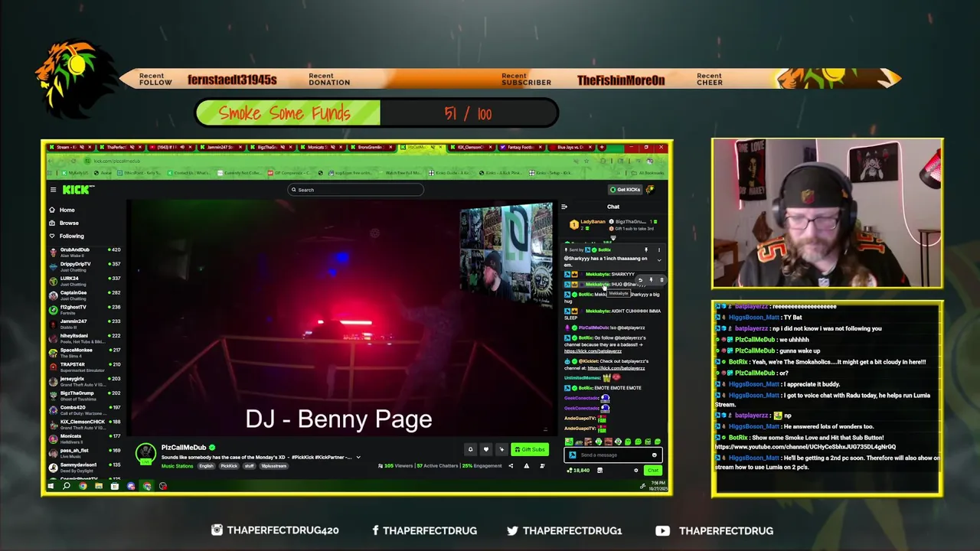Click the Send a message chat input
The height and width of the screenshot is (551, 980).
pyautogui.click(x=612, y=455)
